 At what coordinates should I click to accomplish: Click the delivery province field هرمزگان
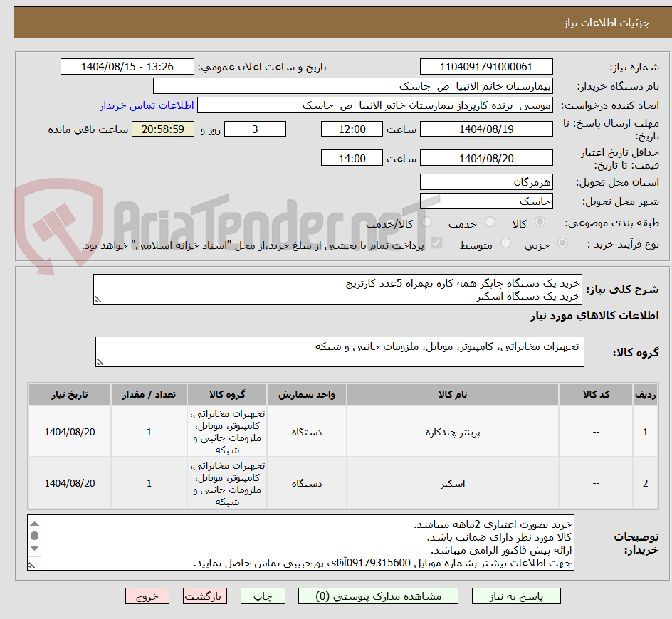486,182
